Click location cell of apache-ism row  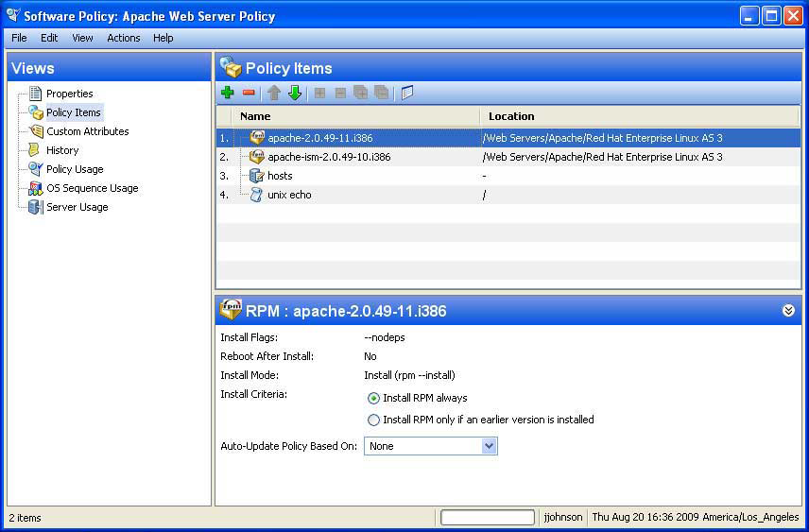pyautogui.click(x=603, y=156)
